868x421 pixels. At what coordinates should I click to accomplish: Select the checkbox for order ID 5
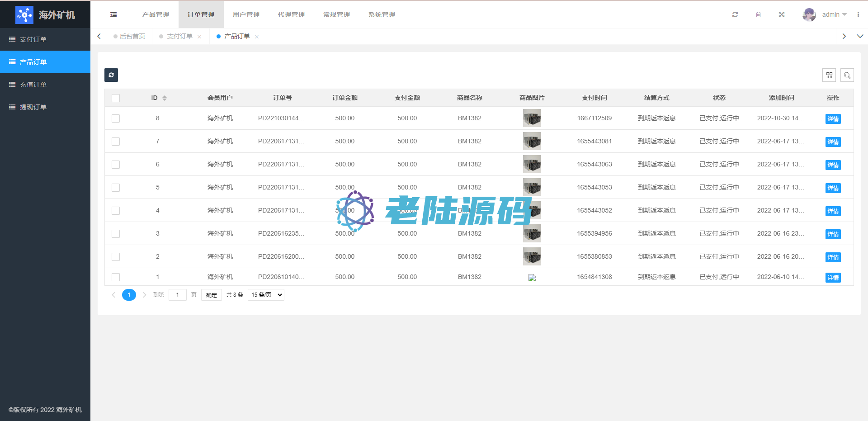(x=116, y=188)
